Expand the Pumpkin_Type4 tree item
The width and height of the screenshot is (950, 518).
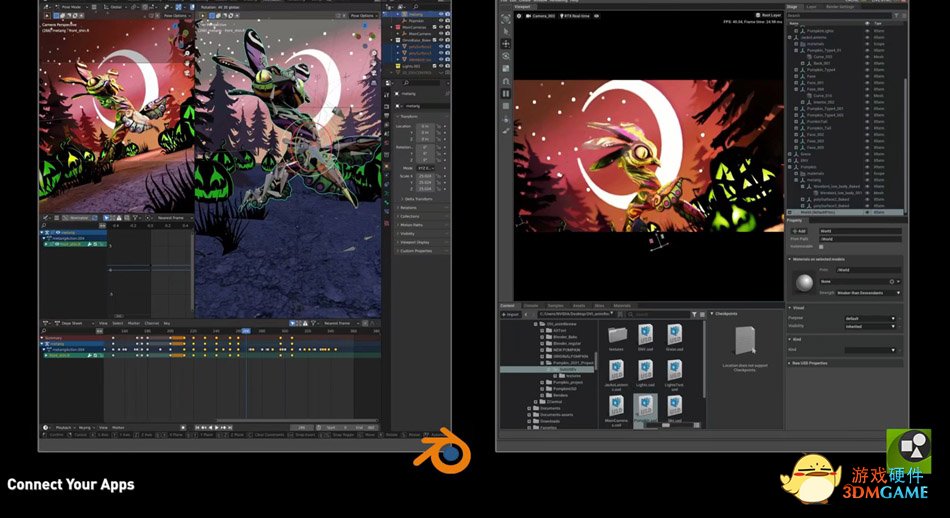click(797, 69)
